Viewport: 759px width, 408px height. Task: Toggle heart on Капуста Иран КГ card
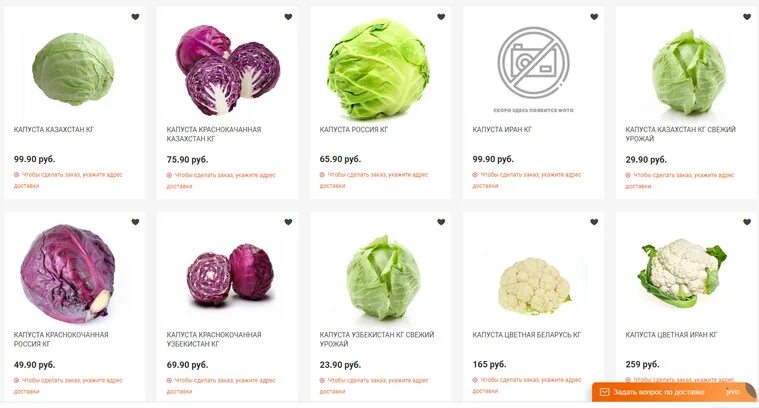[594, 16]
